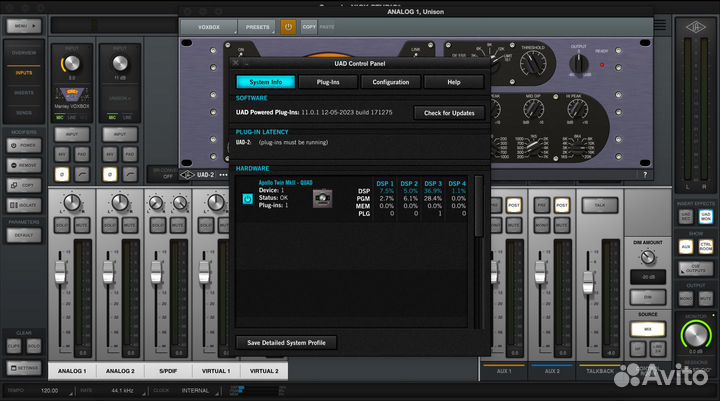Enable UAD MON insert effects mode
Image resolution: width=720 pixels, height=401 pixels.
click(x=706, y=216)
